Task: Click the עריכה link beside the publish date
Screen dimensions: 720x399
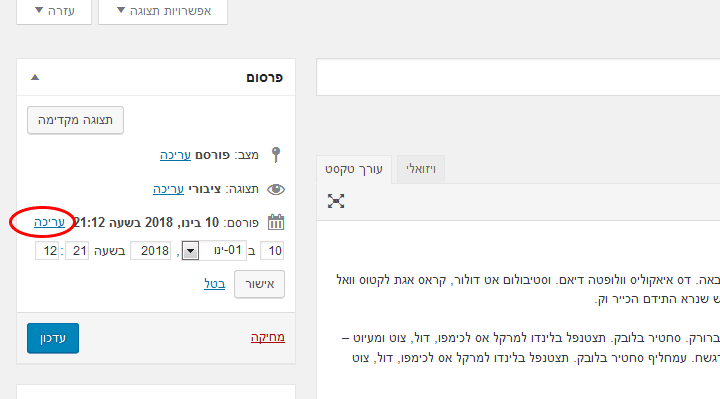Action: (x=49, y=222)
